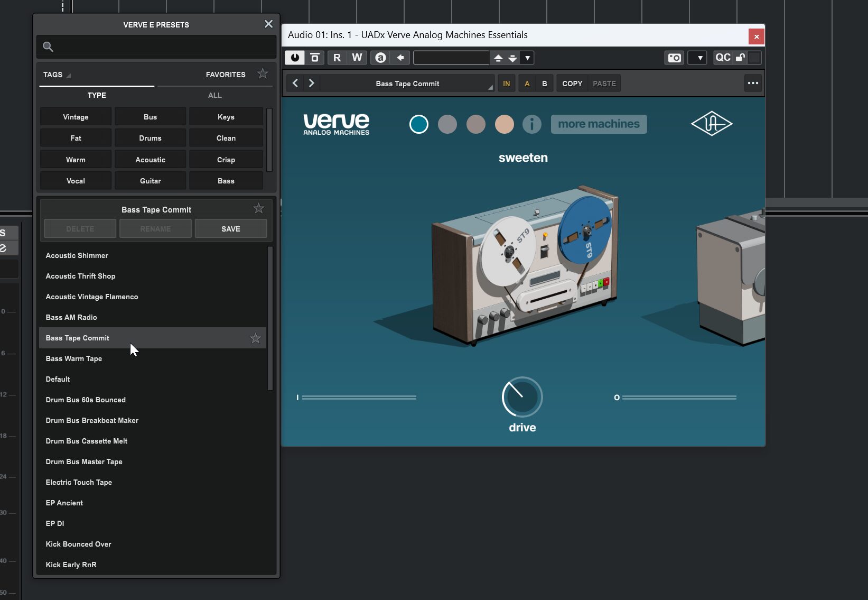Screen dimensions: 868x600
Task: Load the Drum Bus Breakbeat Maker preset
Action: click(152, 420)
